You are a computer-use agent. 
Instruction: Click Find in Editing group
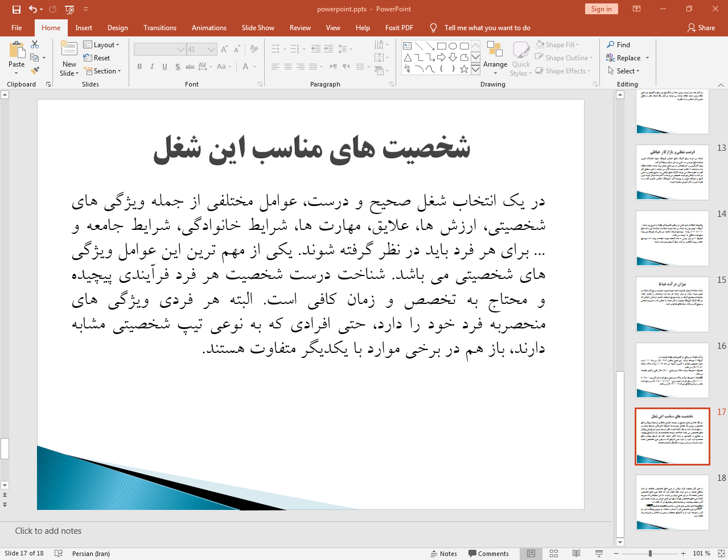coord(618,44)
